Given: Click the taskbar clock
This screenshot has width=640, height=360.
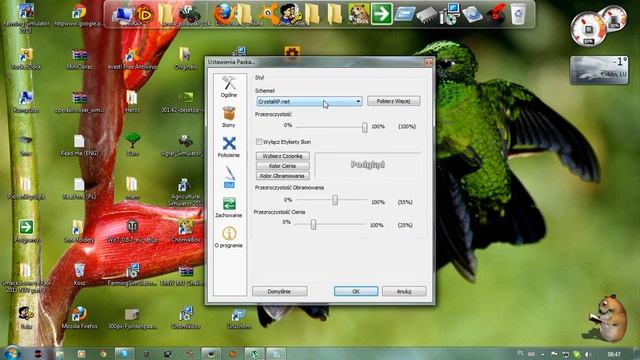Looking at the screenshot, I should [x=614, y=354].
